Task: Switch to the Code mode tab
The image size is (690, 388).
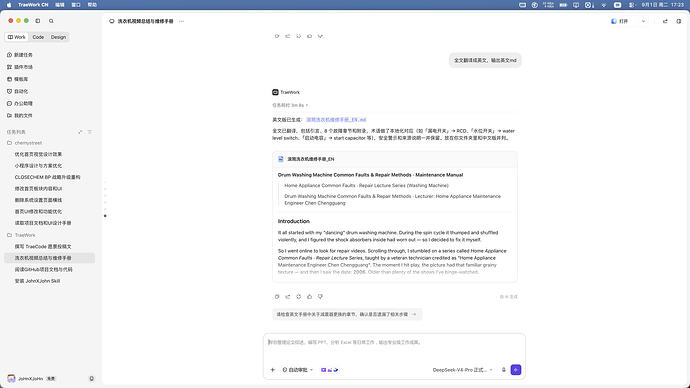Action: pos(38,37)
